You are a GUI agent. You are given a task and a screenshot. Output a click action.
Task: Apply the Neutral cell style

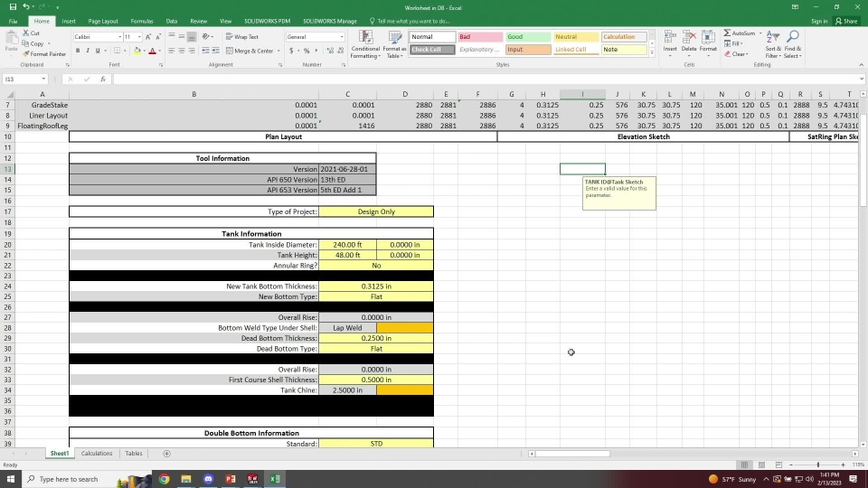pos(576,36)
